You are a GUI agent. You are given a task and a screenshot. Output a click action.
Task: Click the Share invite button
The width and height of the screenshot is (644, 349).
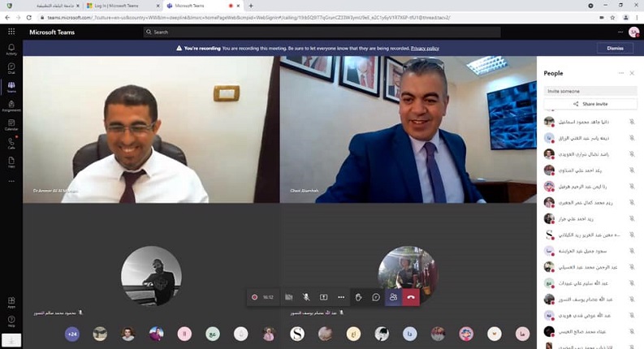tap(590, 104)
